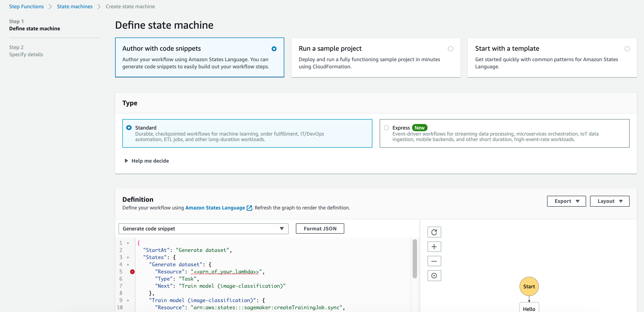Viewport: 644px width, 312px height.
Task: Click the refresh graph icon
Action: click(434, 232)
